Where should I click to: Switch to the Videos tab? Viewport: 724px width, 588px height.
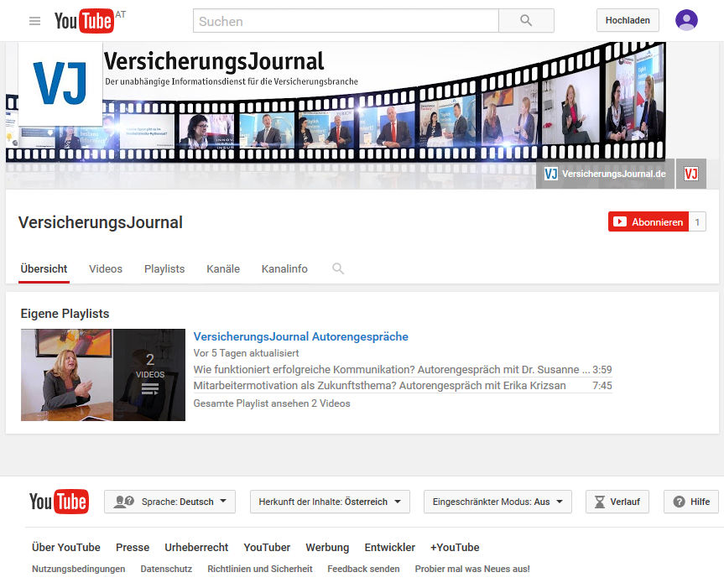[106, 269]
